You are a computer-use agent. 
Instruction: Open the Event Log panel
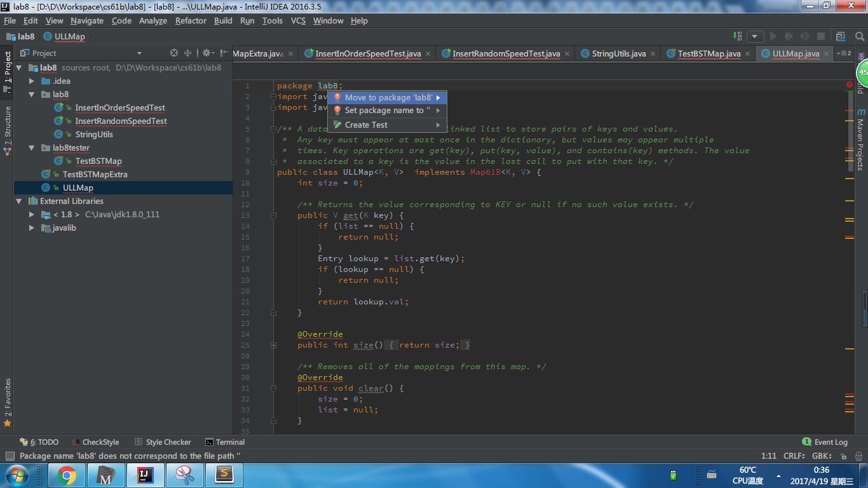pyautogui.click(x=825, y=442)
